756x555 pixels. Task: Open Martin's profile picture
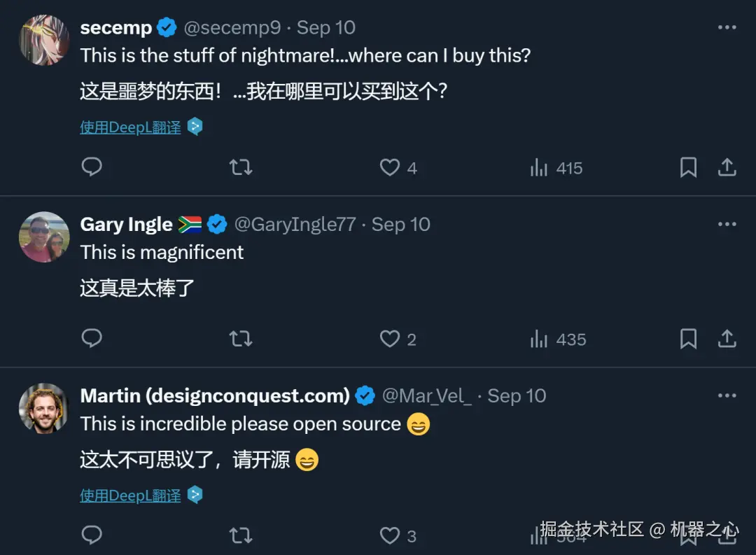point(44,409)
